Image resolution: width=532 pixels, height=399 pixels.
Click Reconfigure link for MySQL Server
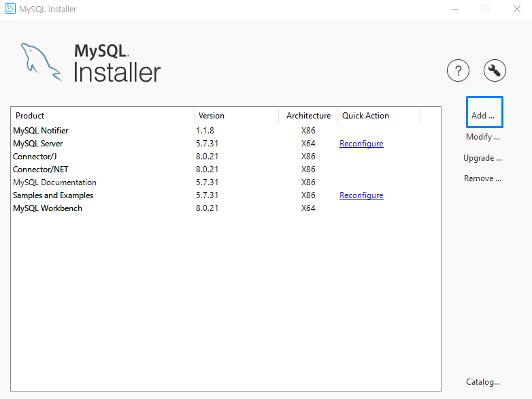tap(361, 144)
